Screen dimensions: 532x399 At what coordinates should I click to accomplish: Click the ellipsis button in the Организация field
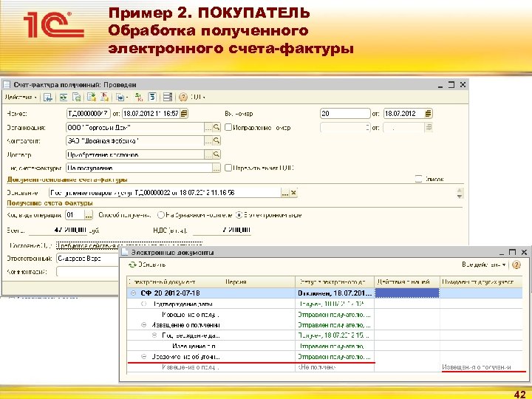click(x=208, y=128)
